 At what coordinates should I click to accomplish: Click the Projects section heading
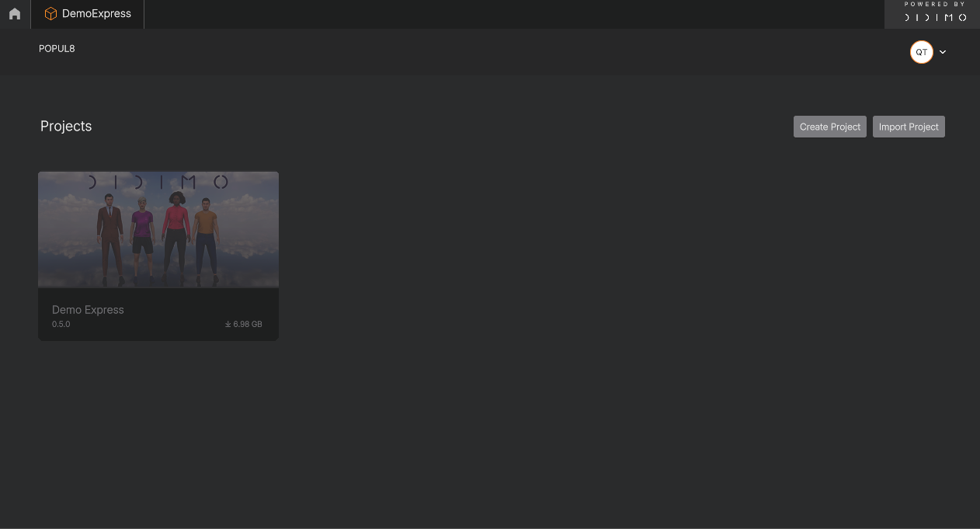(66, 126)
